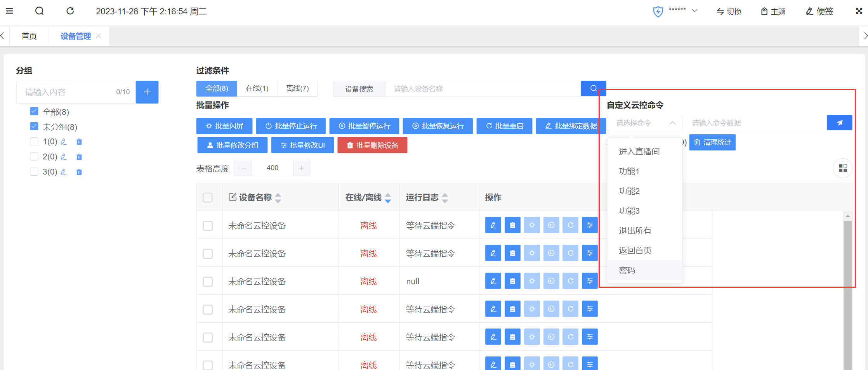Click the 清理统计 button
Viewport: 868px width, 370px height.
click(712, 142)
